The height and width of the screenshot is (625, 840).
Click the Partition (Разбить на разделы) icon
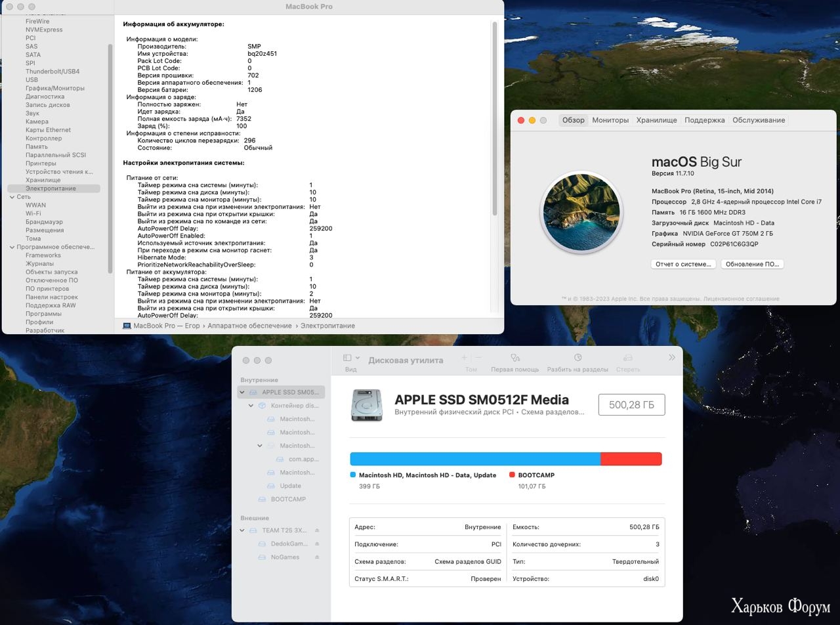tap(577, 358)
